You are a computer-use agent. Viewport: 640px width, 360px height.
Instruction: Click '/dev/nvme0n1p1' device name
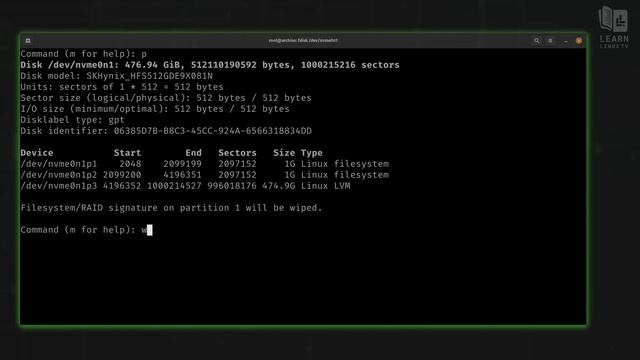[x=59, y=164]
